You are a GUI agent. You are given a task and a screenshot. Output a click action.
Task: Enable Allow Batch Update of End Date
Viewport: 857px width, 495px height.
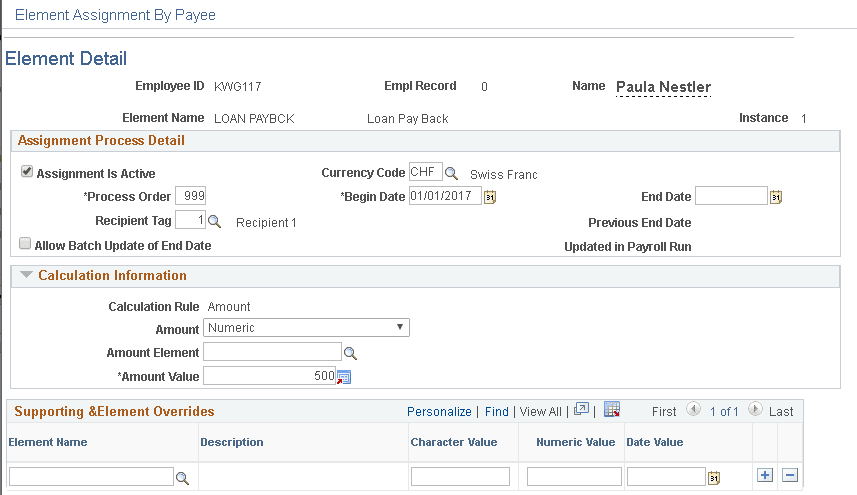click(25, 244)
